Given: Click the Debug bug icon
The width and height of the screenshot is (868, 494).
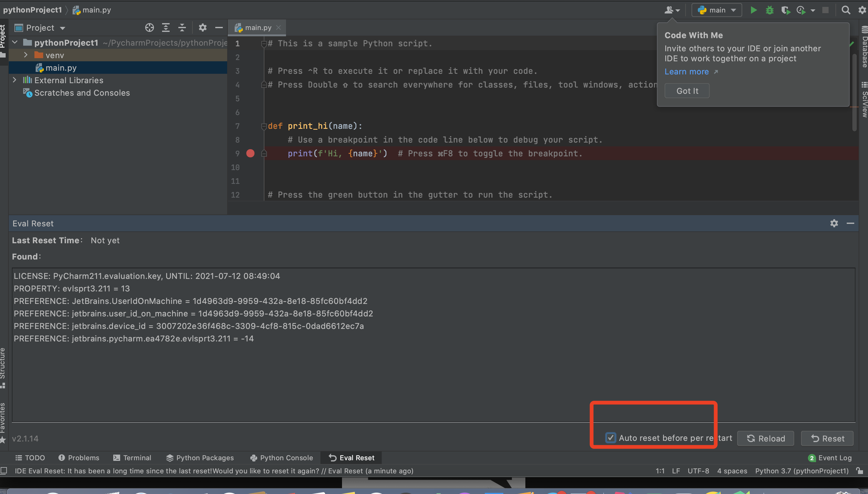Looking at the screenshot, I should click(769, 10).
